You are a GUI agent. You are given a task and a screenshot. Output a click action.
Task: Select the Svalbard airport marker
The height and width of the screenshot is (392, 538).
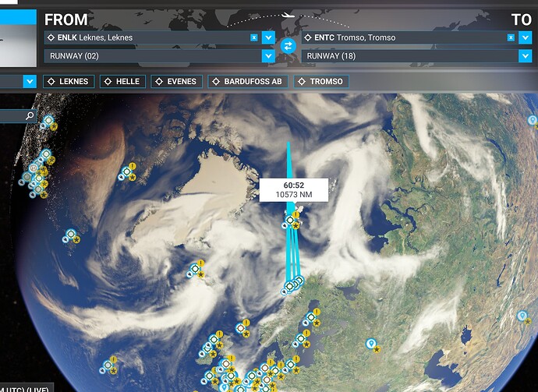pyautogui.click(x=290, y=220)
